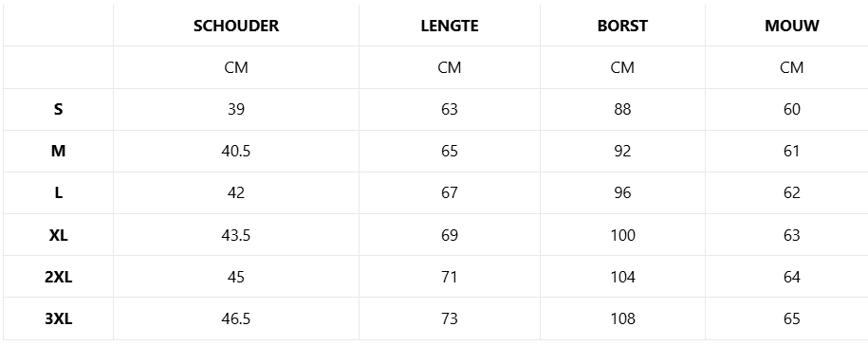Viewport: 868px width, 345px height.
Task: Select the 3XL size row label
Action: click(x=58, y=319)
